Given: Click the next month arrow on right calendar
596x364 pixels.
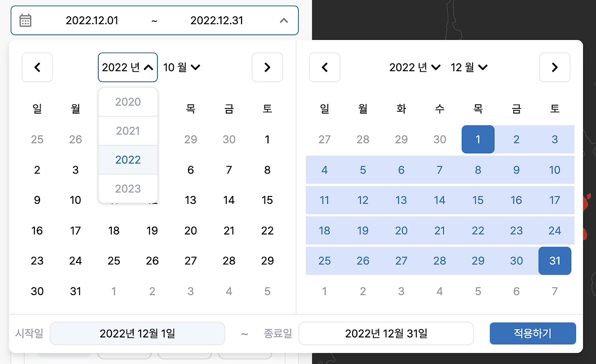Looking at the screenshot, I should pyautogui.click(x=555, y=67).
